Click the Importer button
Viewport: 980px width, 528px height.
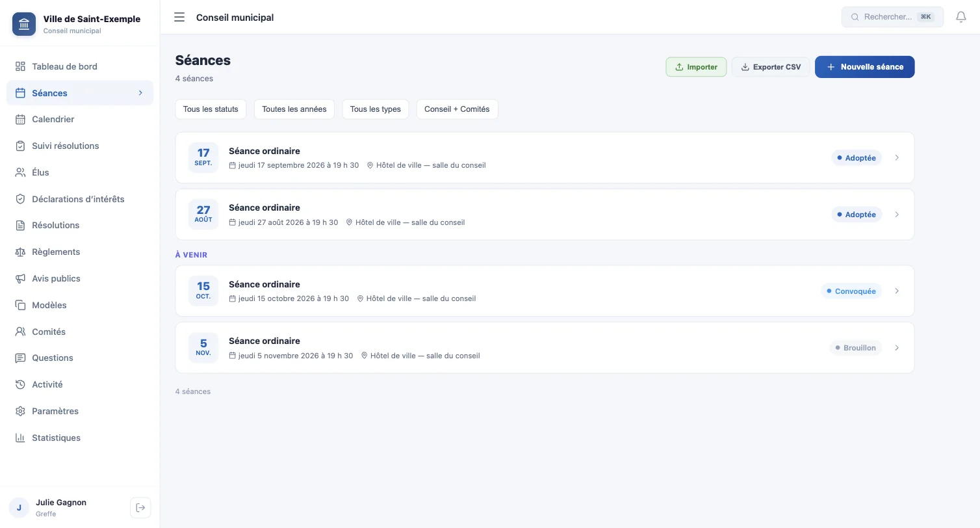(696, 67)
